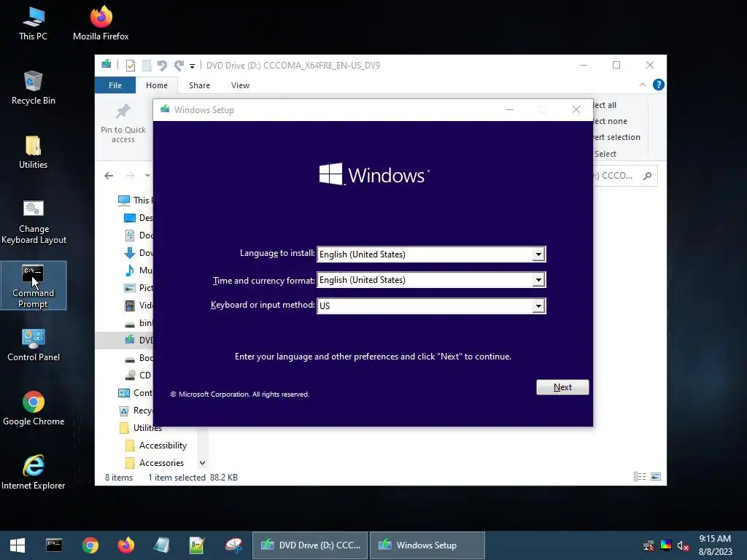Close the Windows Setup dialog
The image size is (747, 560).
[576, 110]
